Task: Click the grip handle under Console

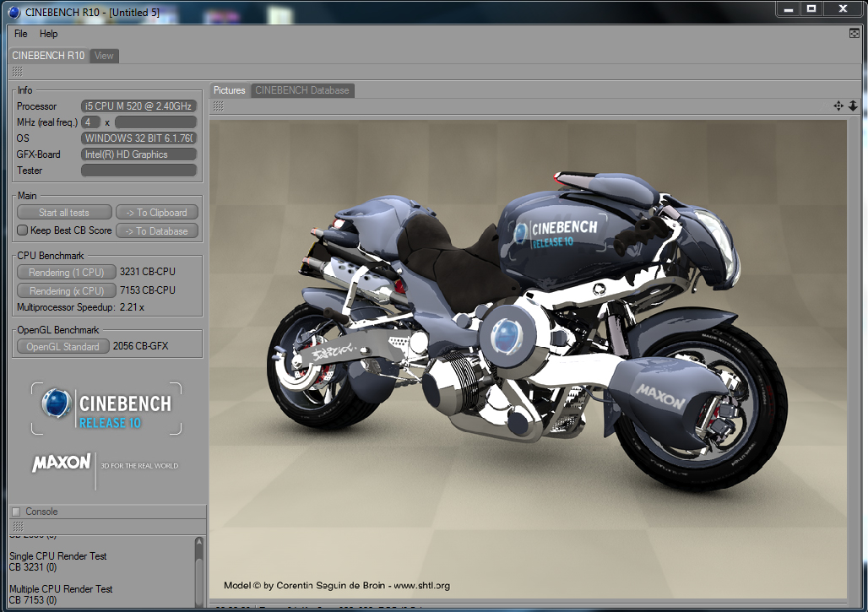Action: pos(19,526)
